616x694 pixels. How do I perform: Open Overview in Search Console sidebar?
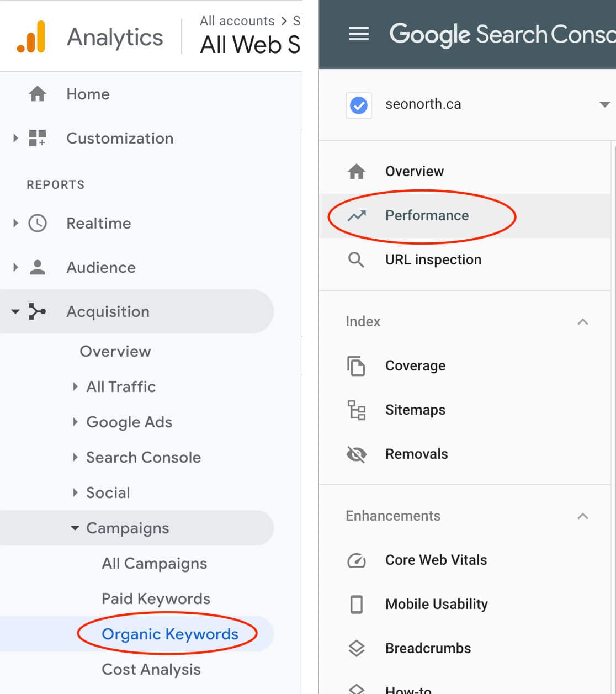[x=415, y=171]
